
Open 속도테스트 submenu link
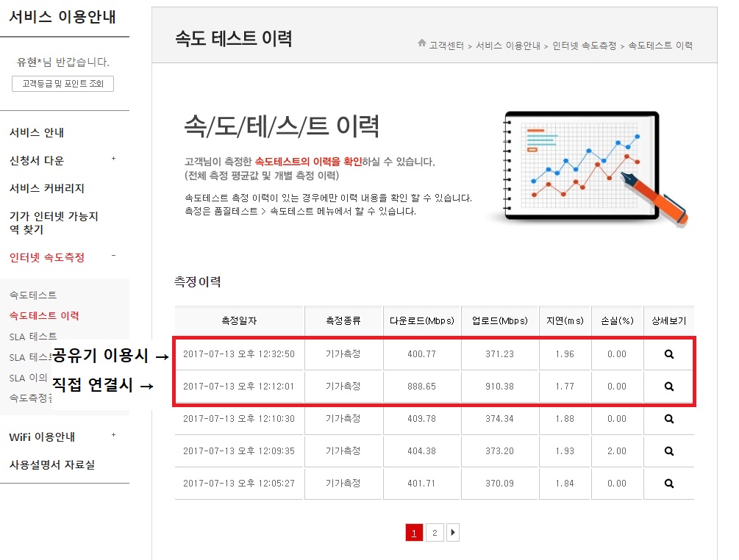coord(33,295)
